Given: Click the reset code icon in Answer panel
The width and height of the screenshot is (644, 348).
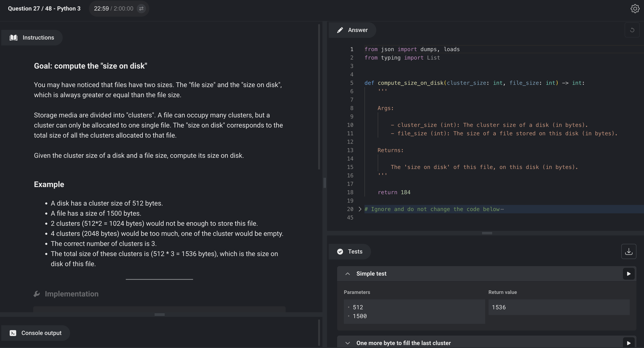Looking at the screenshot, I should point(632,30).
